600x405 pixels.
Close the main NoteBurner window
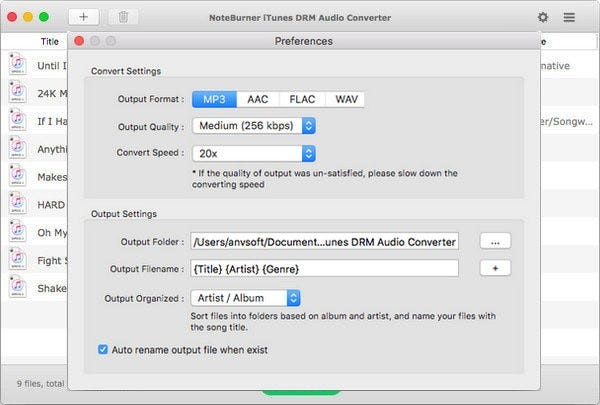click(x=12, y=17)
